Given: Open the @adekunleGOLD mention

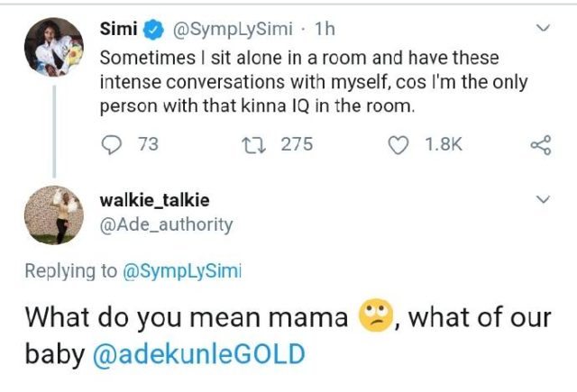Looking at the screenshot, I should pos(198,354).
